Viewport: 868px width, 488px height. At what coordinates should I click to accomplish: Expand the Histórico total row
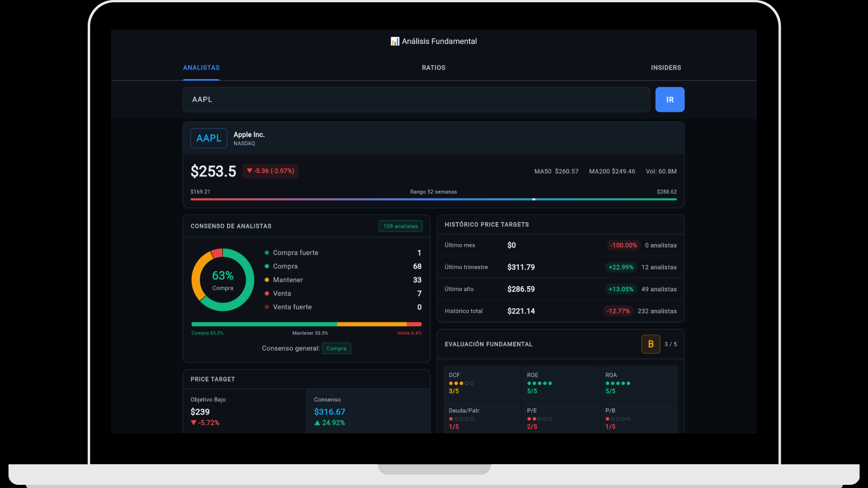pos(561,311)
